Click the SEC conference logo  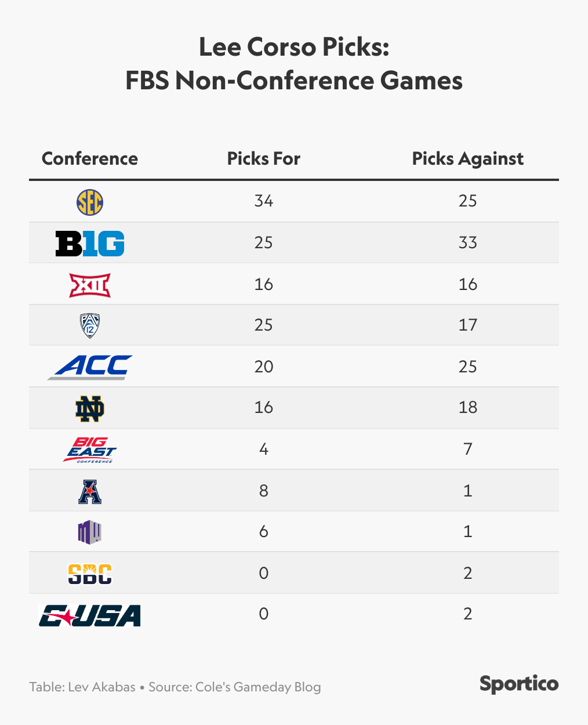click(90, 202)
